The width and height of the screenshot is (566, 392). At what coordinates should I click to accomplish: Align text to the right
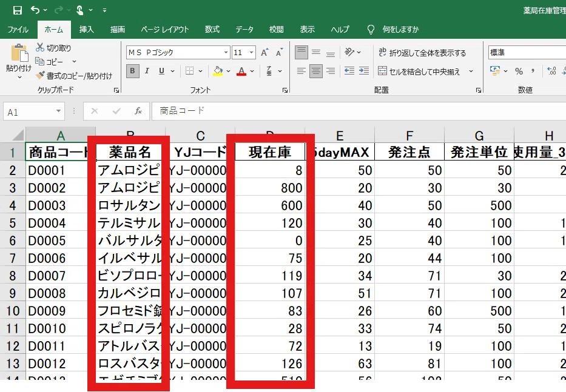331,71
